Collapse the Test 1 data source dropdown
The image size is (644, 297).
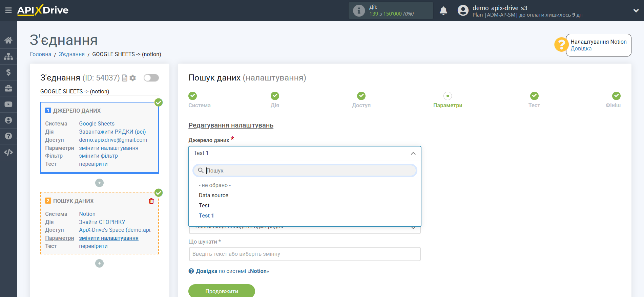coord(305,153)
